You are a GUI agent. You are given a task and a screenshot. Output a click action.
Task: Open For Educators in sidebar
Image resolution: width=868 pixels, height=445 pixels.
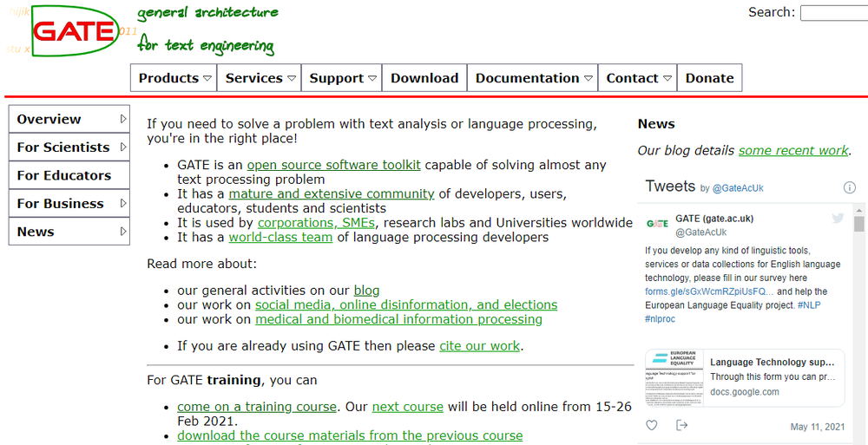[x=69, y=175]
